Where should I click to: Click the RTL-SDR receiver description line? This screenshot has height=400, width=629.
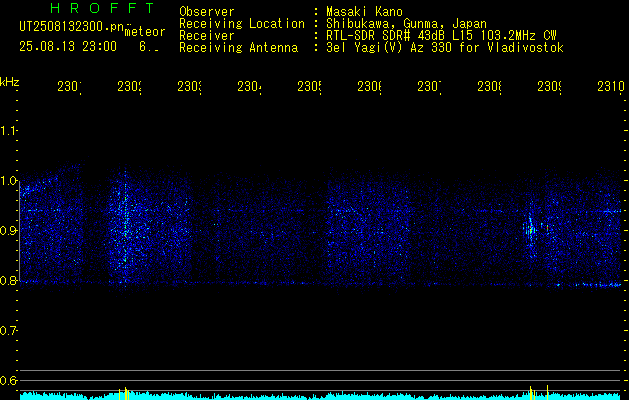tap(441, 36)
